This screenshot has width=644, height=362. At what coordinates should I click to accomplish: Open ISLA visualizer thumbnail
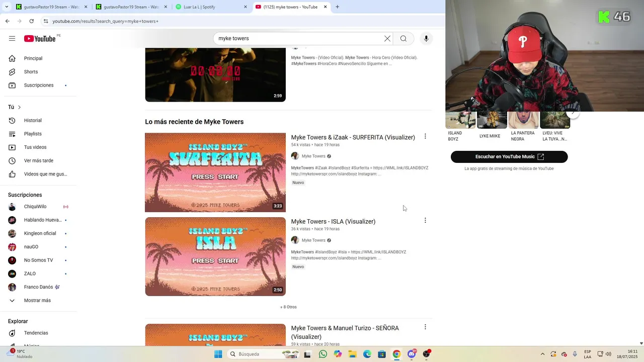[215, 256]
